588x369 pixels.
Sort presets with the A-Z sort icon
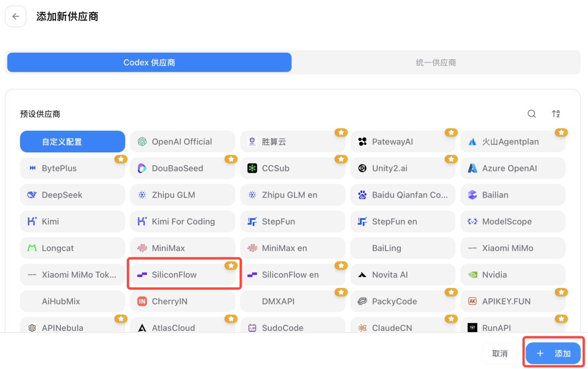point(556,114)
